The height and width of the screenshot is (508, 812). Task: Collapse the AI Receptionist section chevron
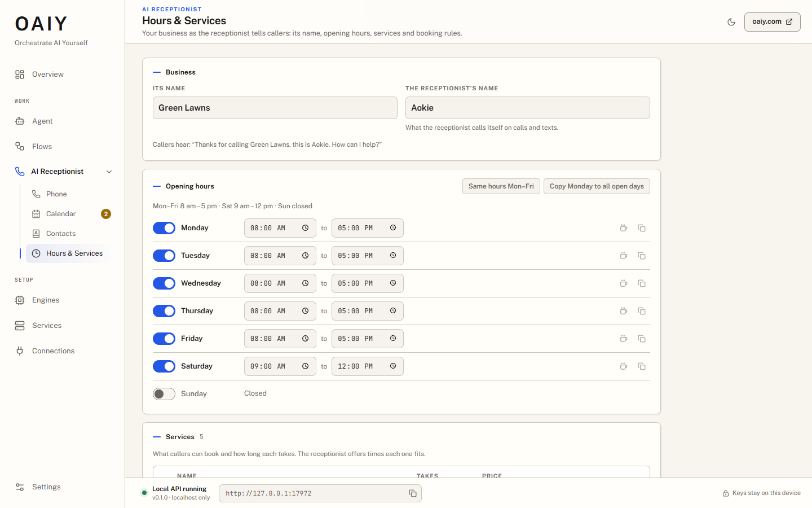tap(109, 172)
